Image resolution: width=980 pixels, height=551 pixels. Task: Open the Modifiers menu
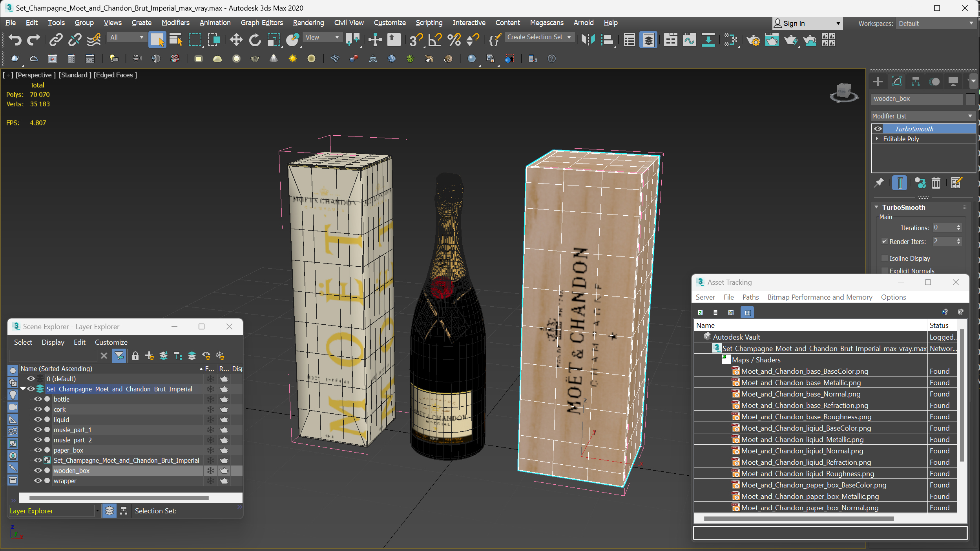coord(175,23)
